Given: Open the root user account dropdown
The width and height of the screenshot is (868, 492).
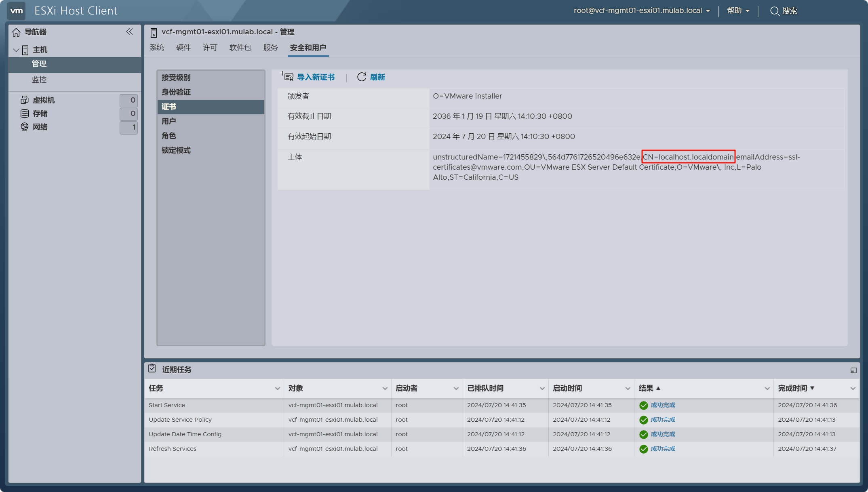Looking at the screenshot, I should [642, 11].
